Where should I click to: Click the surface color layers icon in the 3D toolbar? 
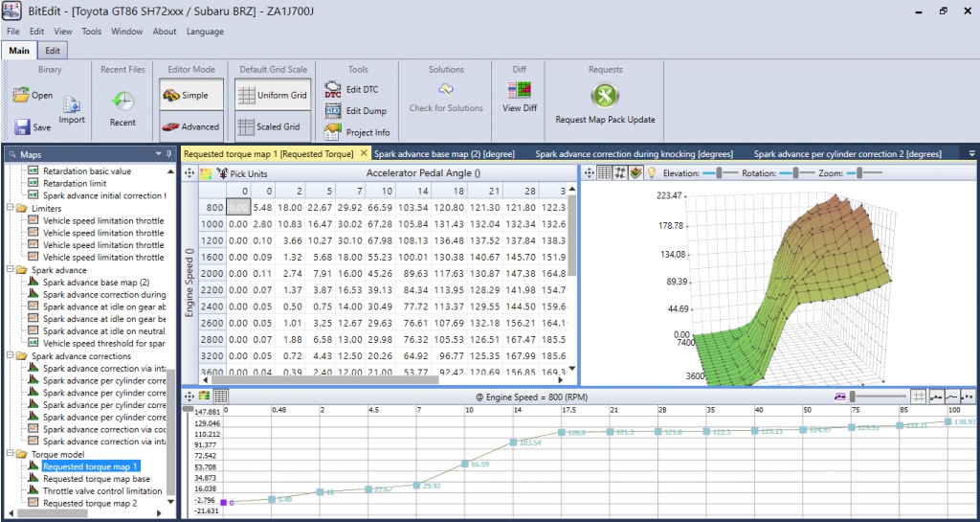[636, 173]
